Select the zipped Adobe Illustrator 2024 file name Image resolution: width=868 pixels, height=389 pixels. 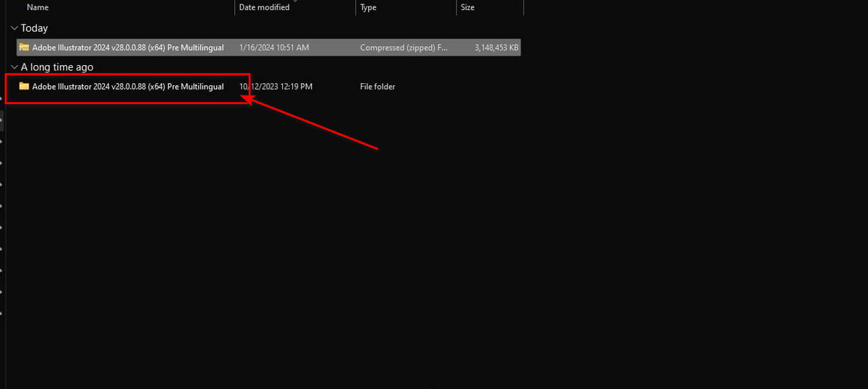(128, 48)
